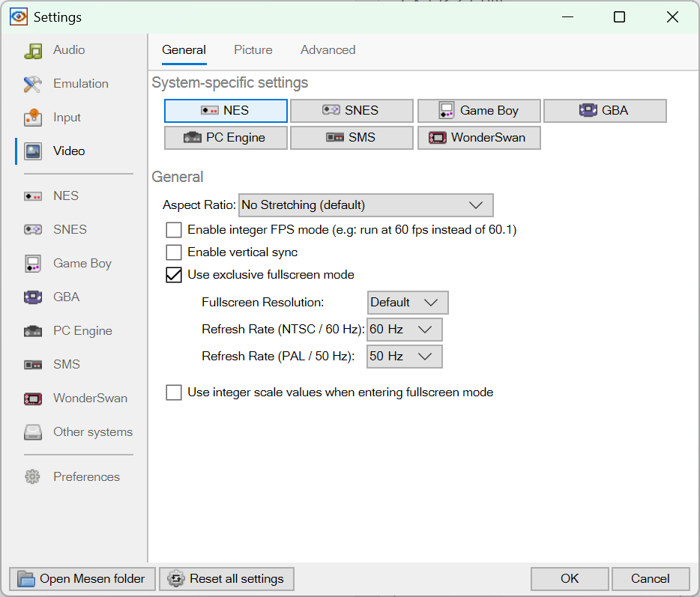Open WonderSwan settings in the sidebar
The height and width of the screenshot is (597, 700).
[x=89, y=398]
